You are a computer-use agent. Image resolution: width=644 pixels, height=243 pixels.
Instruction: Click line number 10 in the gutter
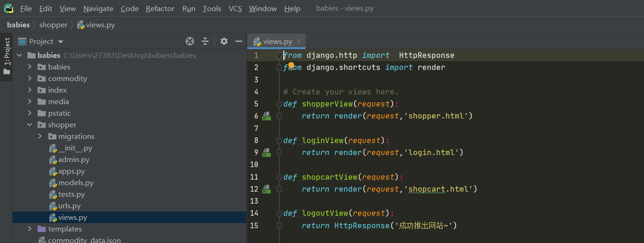[254, 164]
